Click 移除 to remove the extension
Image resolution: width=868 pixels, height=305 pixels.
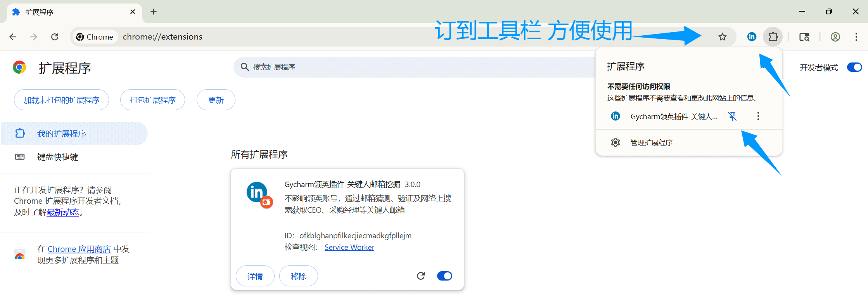coord(299,276)
